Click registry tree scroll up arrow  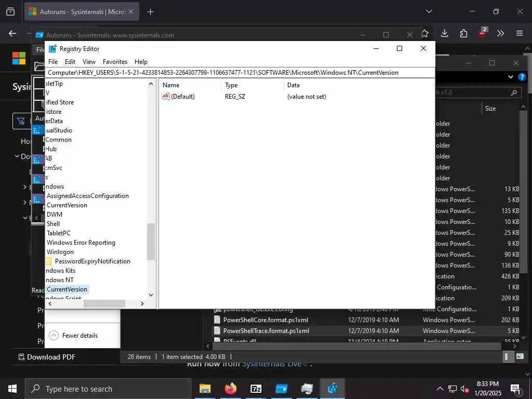pyautogui.click(x=151, y=84)
